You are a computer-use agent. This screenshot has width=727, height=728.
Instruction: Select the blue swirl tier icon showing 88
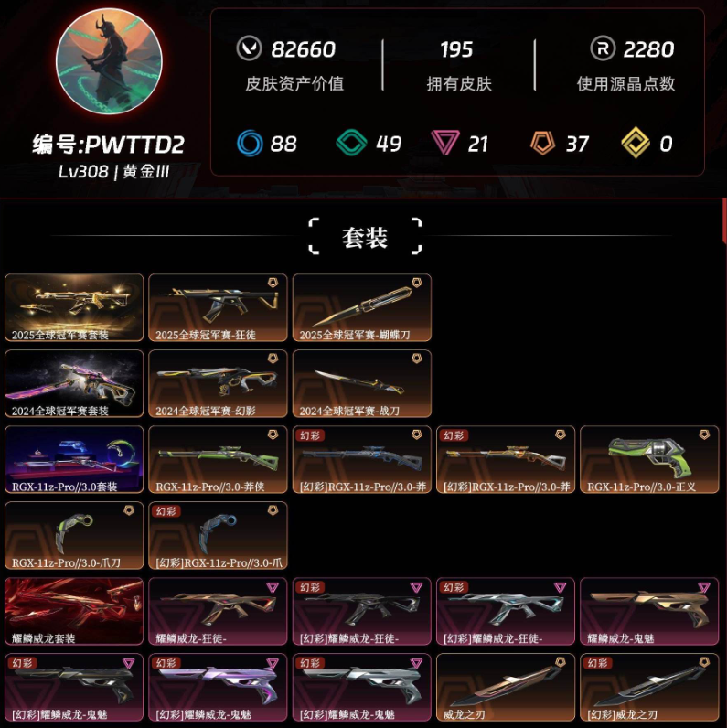click(250, 143)
